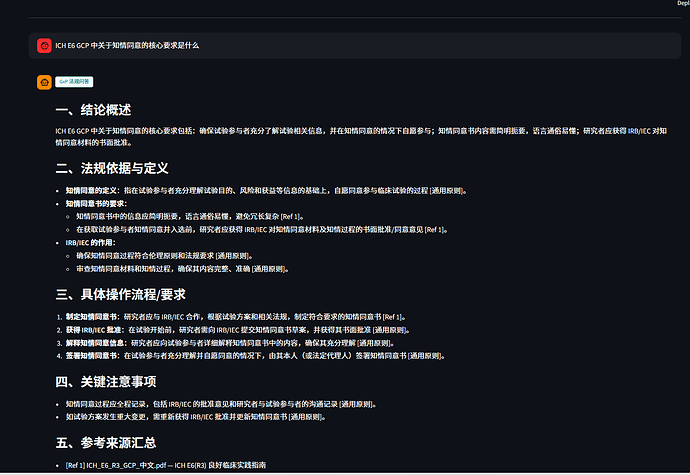Click the bullet starting 知情同意的定义
The image size is (690, 475).
tap(266, 191)
